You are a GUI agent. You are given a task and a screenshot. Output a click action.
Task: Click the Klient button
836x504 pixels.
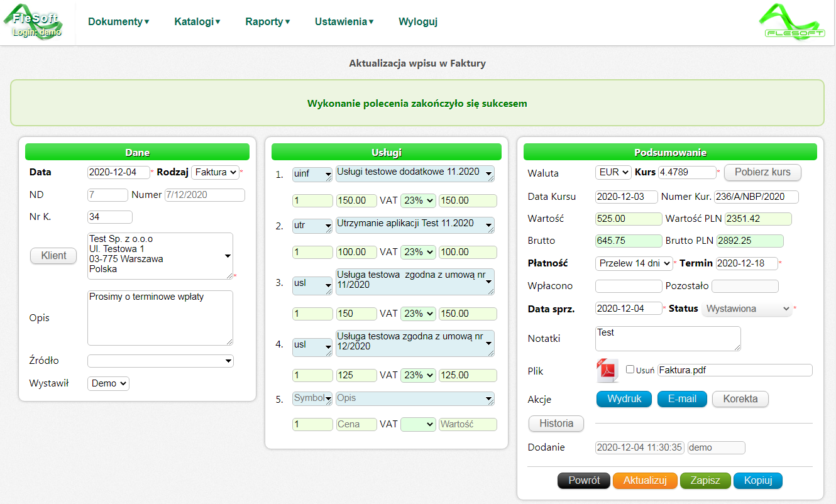tap(53, 256)
